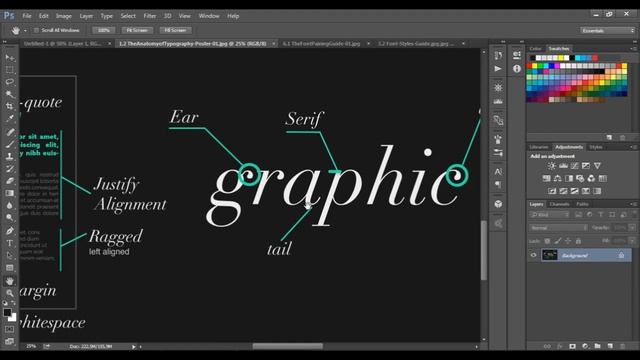Select the Eyedropper tool
Viewport: 640px width, 360px height.
click(x=9, y=119)
